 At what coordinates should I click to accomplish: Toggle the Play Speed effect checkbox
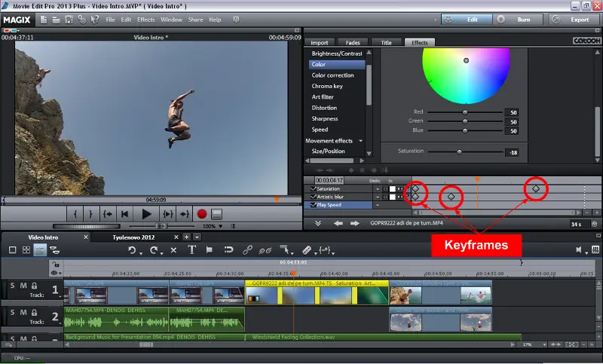[313, 205]
